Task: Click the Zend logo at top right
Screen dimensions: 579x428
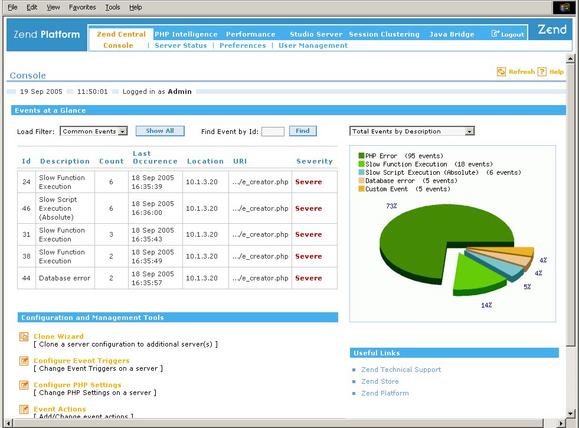Action: pos(552,30)
